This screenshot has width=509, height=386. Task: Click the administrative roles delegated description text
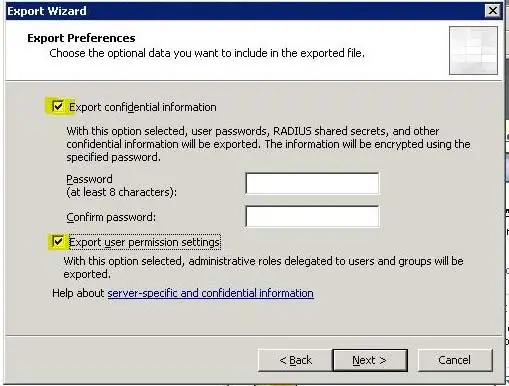[x=263, y=267]
